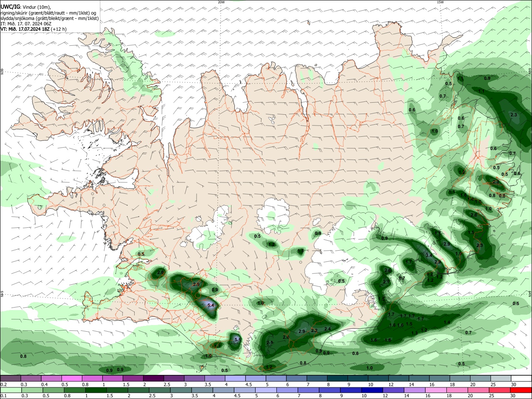Click the white 30 mm snow swatch
The width and height of the screenshot is (532, 399).
pyautogui.click(x=521, y=379)
